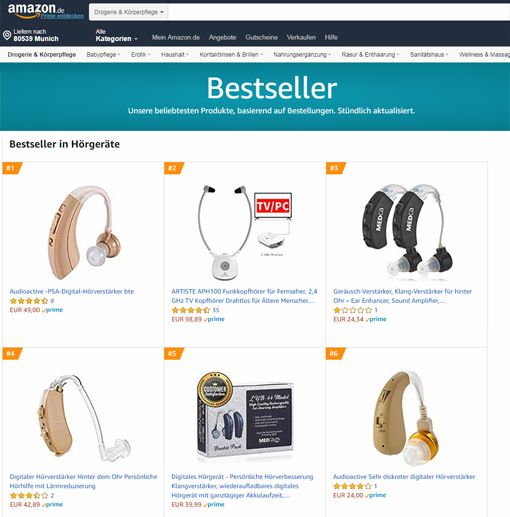Open the Rasur & Enthaarung submenu
The image size is (510, 517).
(x=370, y=54)
